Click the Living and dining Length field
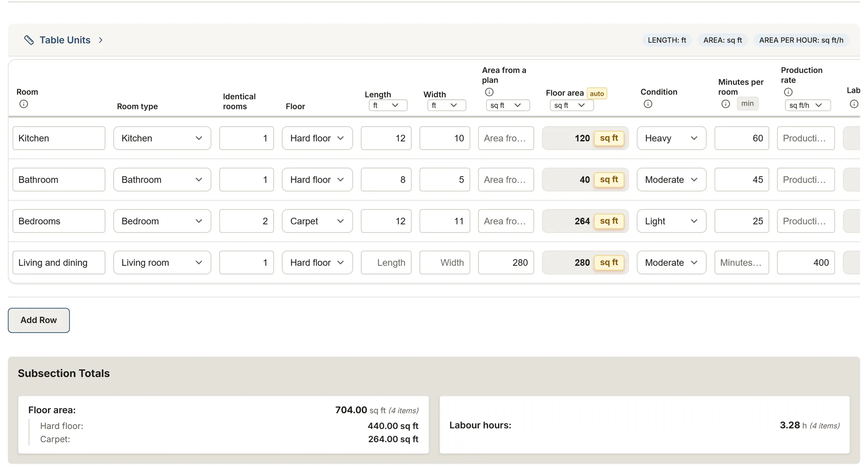 [x=386, y=263]
